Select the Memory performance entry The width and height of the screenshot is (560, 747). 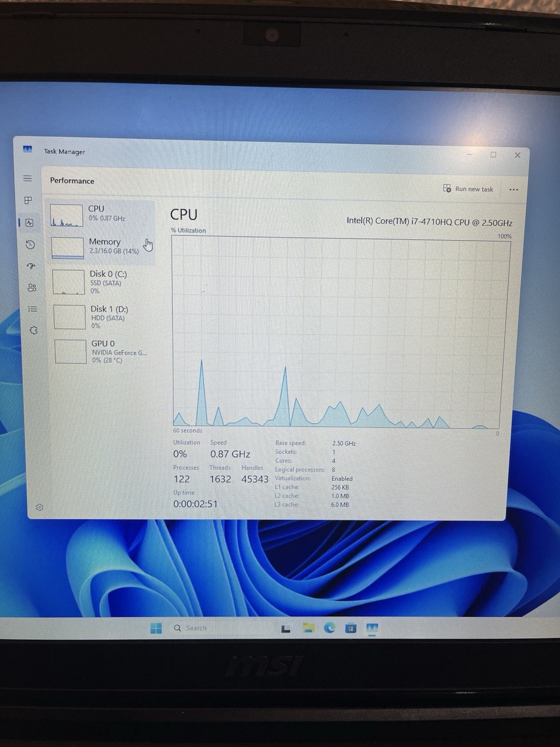[101, 248]
